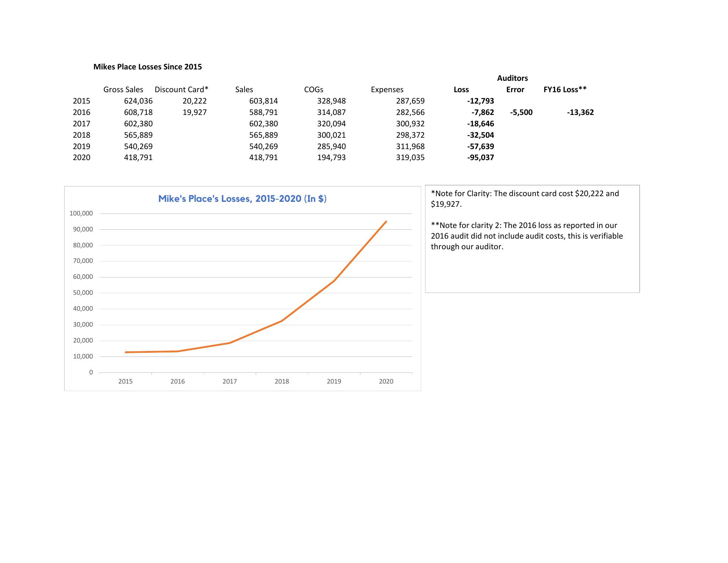
Task: Click the 100,000 y-axis label
Action: coord(81,213)
